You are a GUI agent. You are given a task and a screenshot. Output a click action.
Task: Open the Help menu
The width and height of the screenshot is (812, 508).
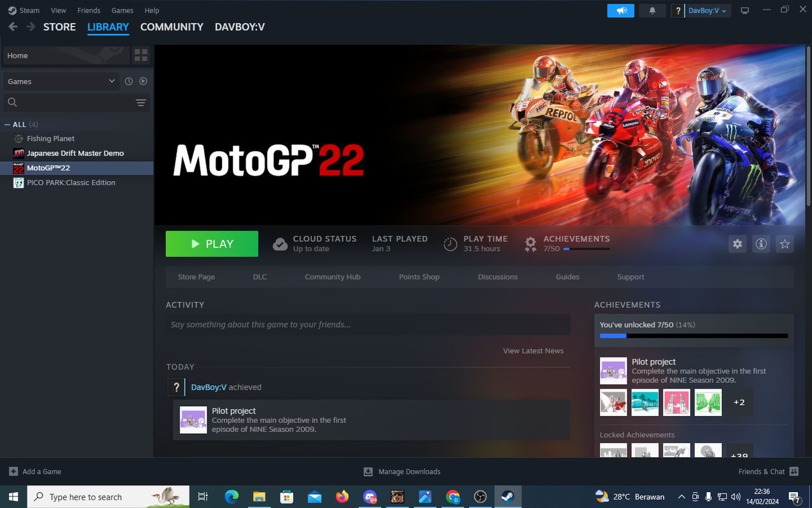click(152, 10)
